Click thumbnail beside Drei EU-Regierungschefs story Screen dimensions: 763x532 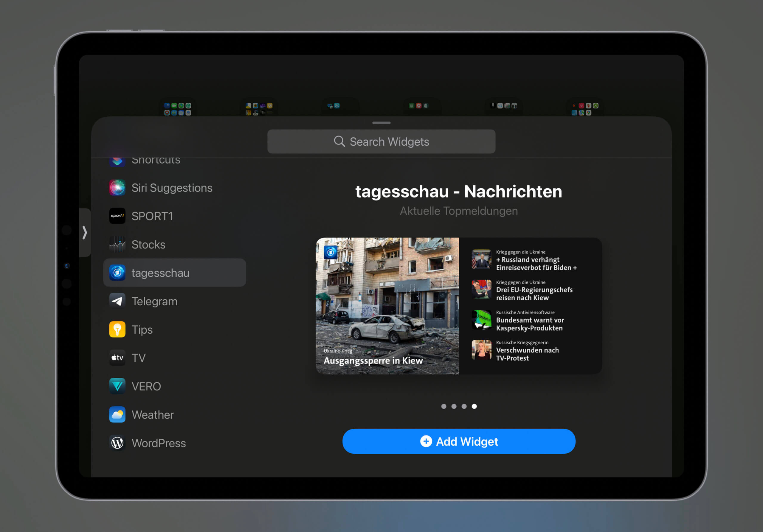(482, 290)
